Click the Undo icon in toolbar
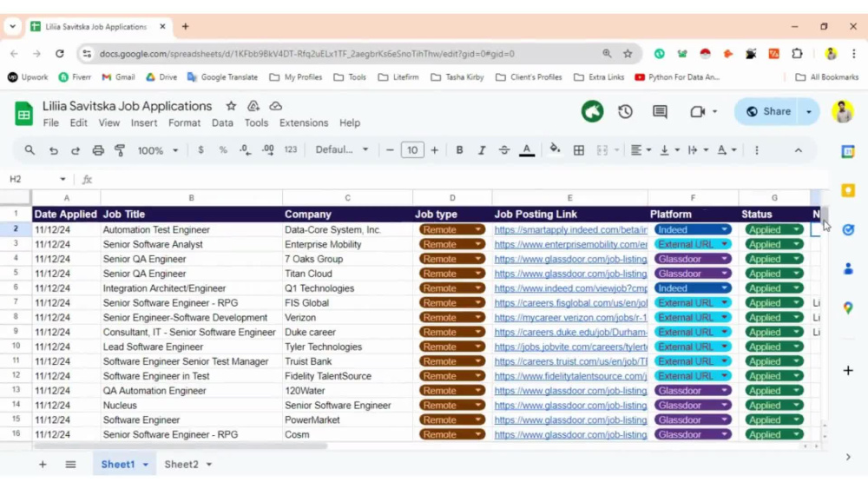This screenshot has width=868, height=489. [53, 150]
